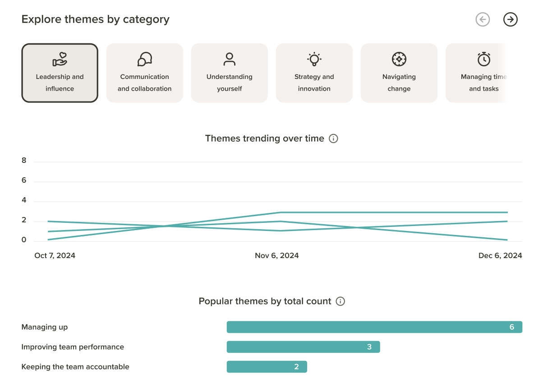This screenshot has height=392, width=543.
Task: Select the Strategy and innovation label
Action: pyautogui.click(x=314, y=83)
